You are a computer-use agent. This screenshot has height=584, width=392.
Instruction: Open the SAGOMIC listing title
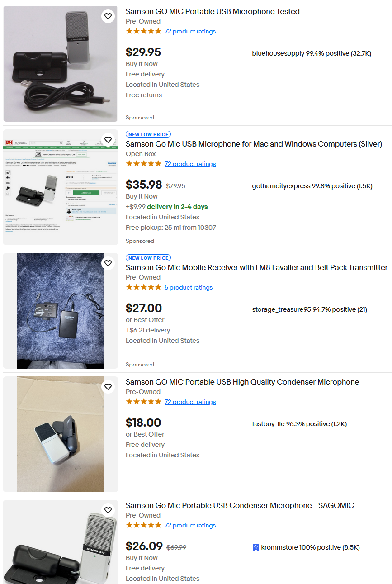[x=240, y=505]
